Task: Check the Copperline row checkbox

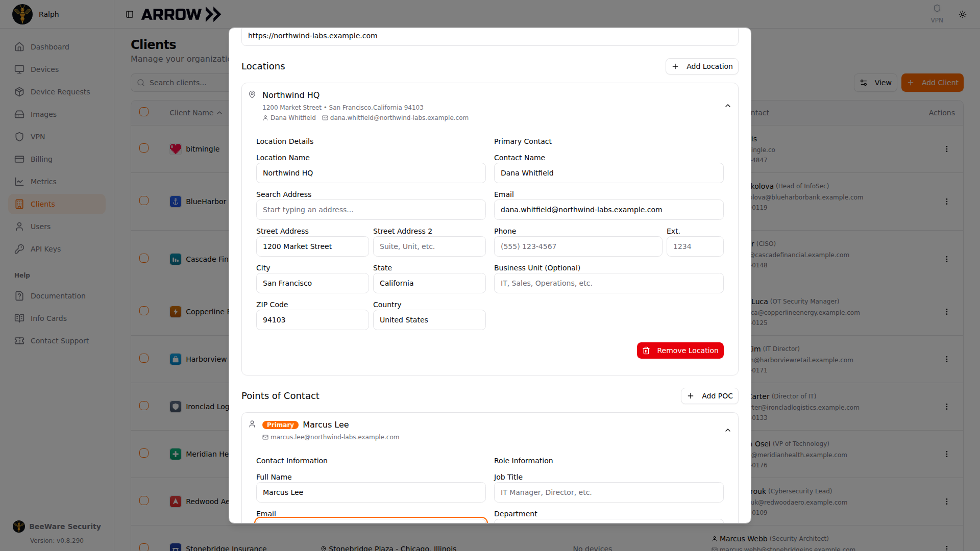Action: coord(144,311)
